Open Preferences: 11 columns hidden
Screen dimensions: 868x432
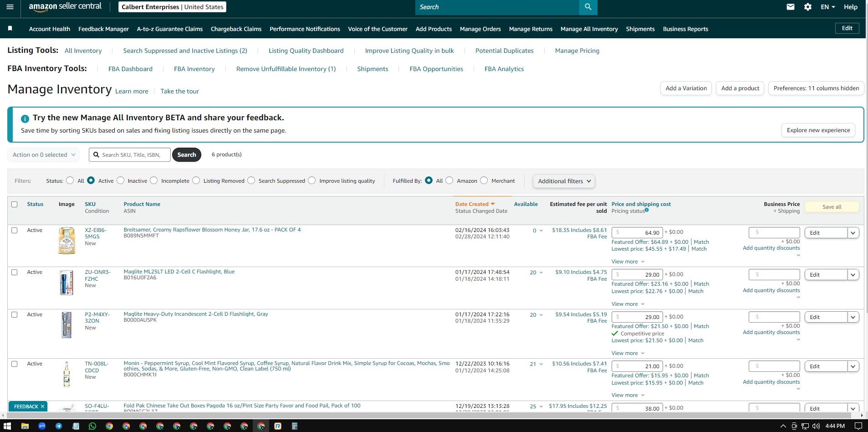point(816,88)
